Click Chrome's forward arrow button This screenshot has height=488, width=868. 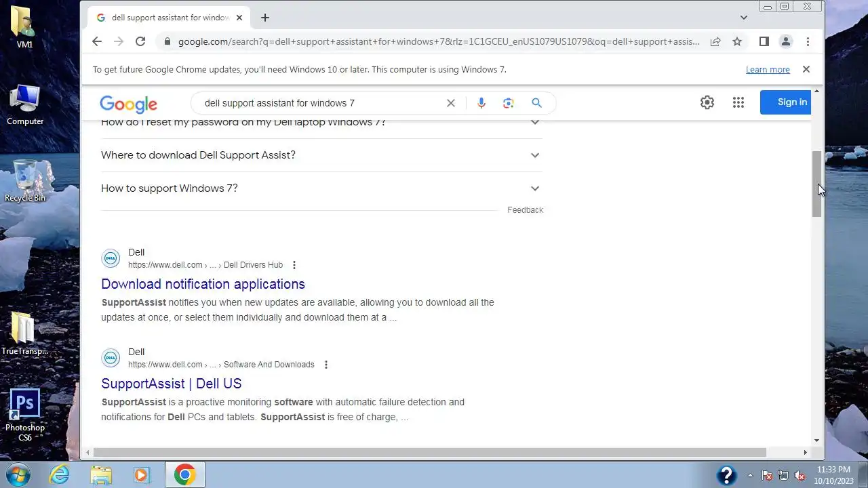(x=119, y=41)
